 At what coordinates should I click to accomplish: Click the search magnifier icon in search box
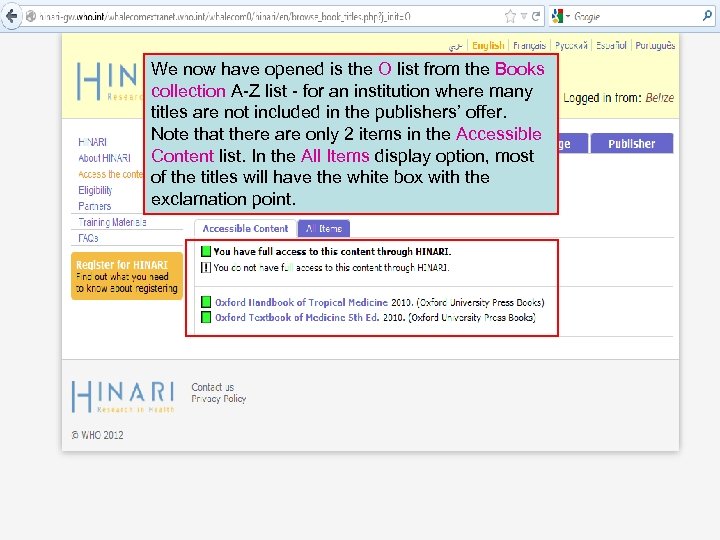click(x=707, y=16)
